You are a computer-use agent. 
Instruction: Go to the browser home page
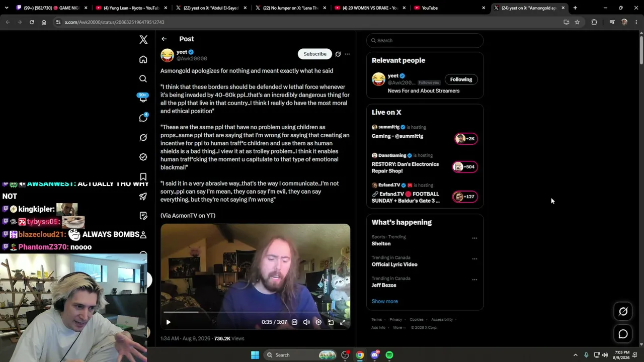tap(44, 22)
